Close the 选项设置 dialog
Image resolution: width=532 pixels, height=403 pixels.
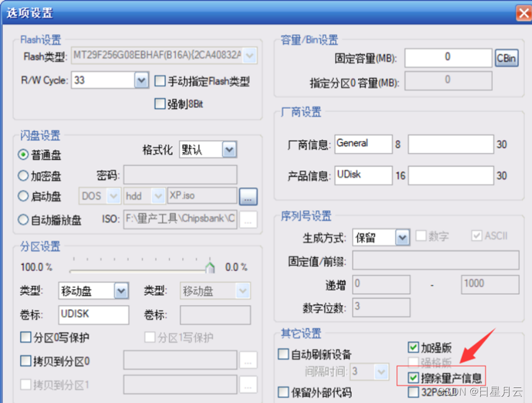(x=524, y=14)
